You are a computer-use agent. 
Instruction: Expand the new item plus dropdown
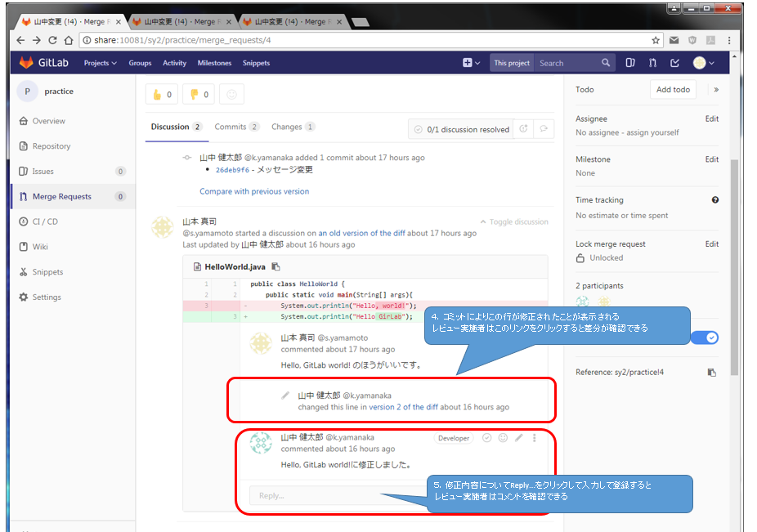point(471,63)
